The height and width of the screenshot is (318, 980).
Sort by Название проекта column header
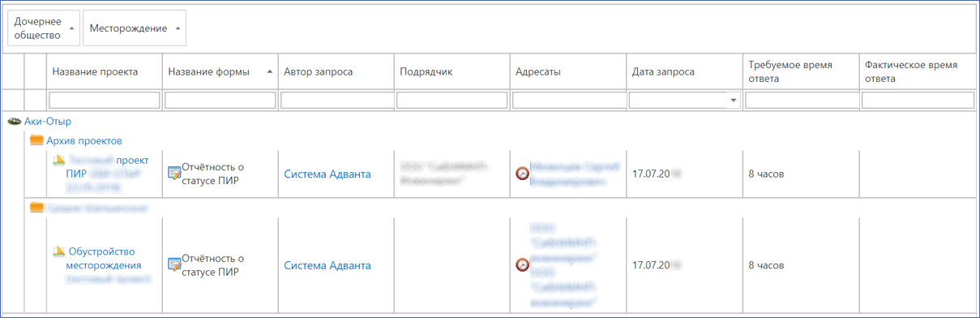(x=105, y=72)
